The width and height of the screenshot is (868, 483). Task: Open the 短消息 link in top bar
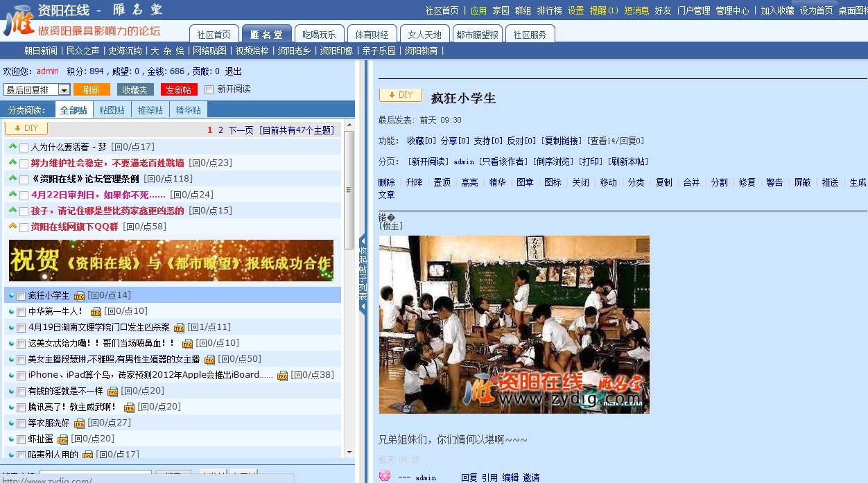tap(636, 10)
